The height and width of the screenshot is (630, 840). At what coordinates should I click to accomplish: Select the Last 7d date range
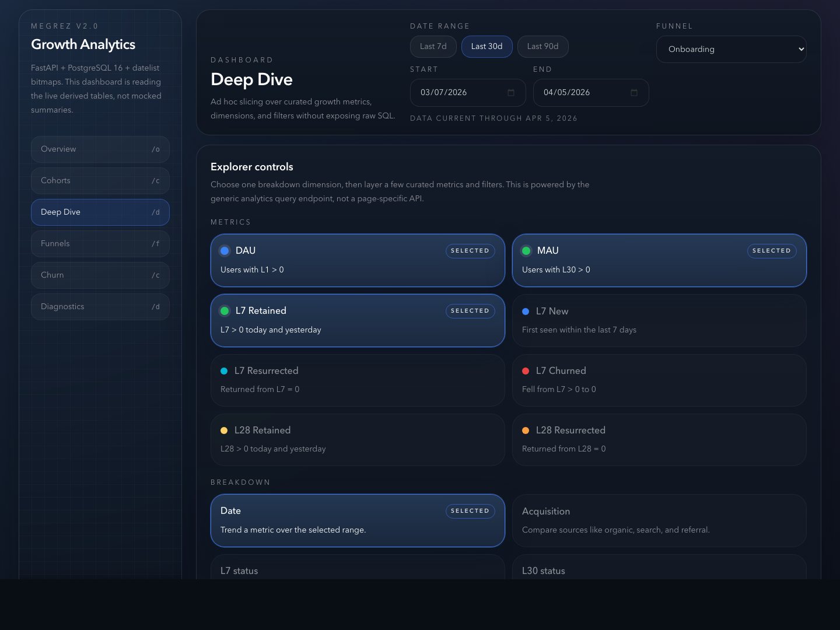[x=433, y=47]
